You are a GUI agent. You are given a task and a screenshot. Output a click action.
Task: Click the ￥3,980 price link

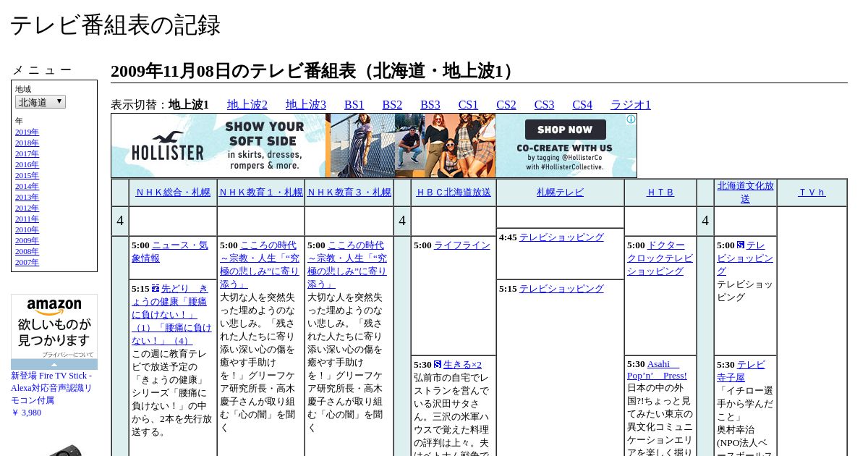[x=26, y=413]
